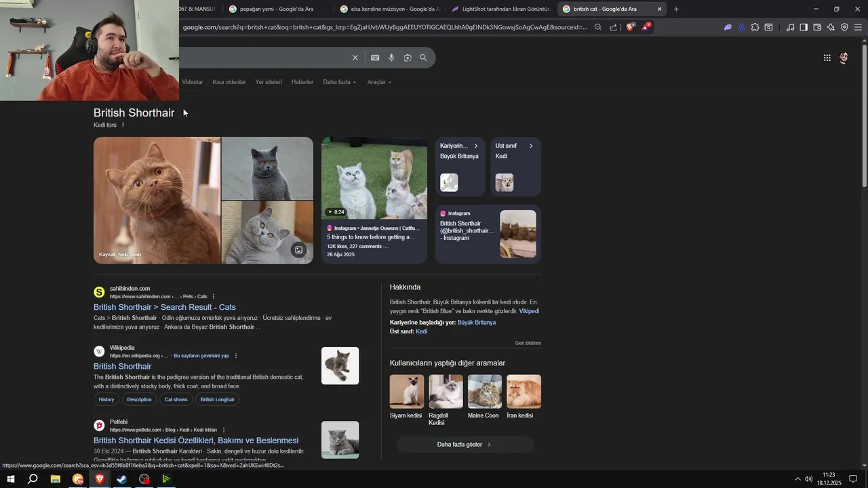Image resolution: width=868 pixels, height=488 pixels.
Task: Open the OBS Studio taskbar icon
Action: [144, 479]
